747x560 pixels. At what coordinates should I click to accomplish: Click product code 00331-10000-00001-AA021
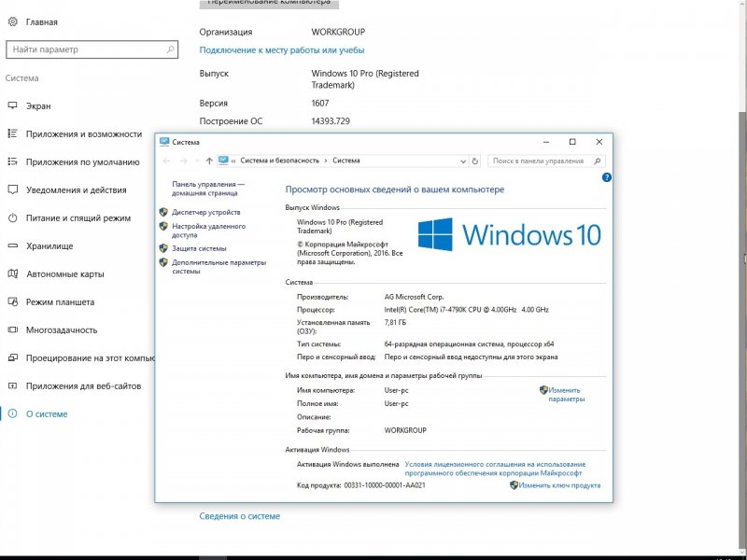(x=385, y=485)
